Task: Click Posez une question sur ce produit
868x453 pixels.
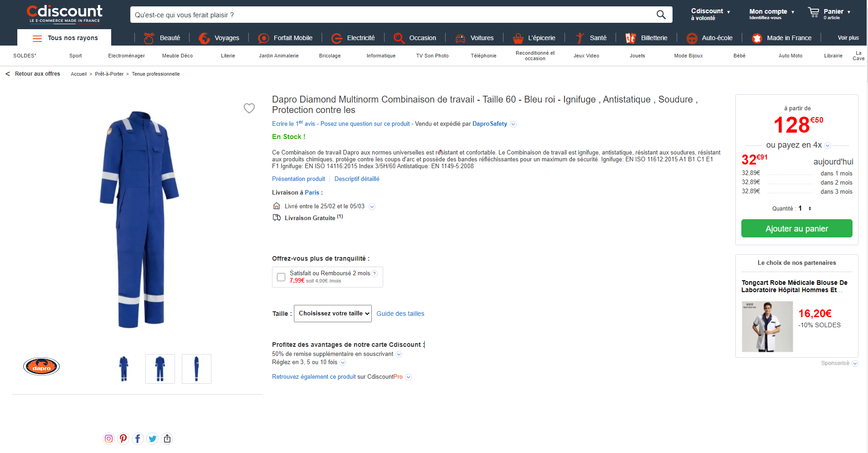Action: [365, 124]
